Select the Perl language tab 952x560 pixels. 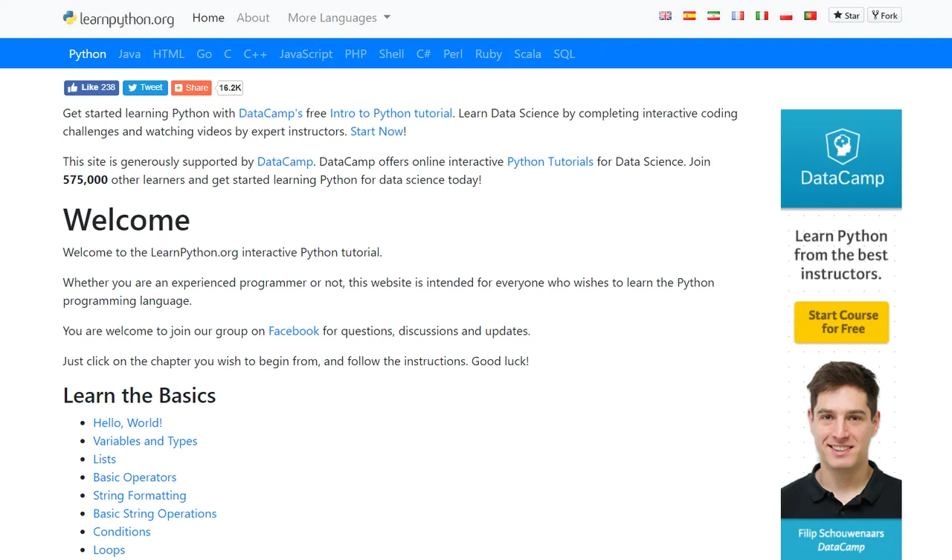pyautogui.click(x=453, y=54)
